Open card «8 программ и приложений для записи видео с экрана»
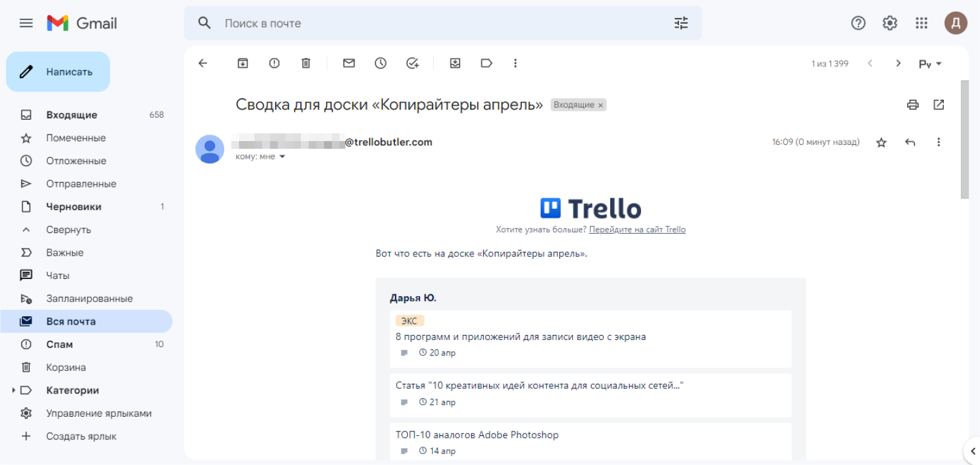The image size is (980, 465). click(x=590, y=339)
